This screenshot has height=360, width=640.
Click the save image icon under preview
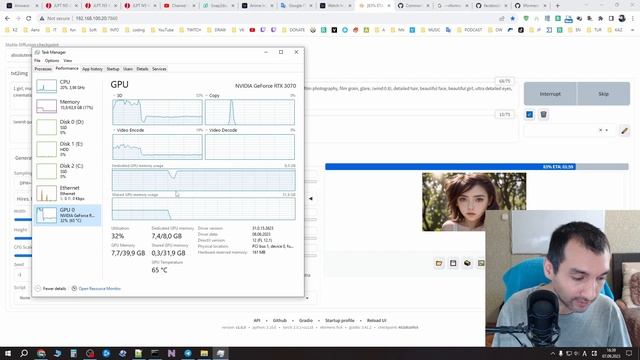(453, 263)
